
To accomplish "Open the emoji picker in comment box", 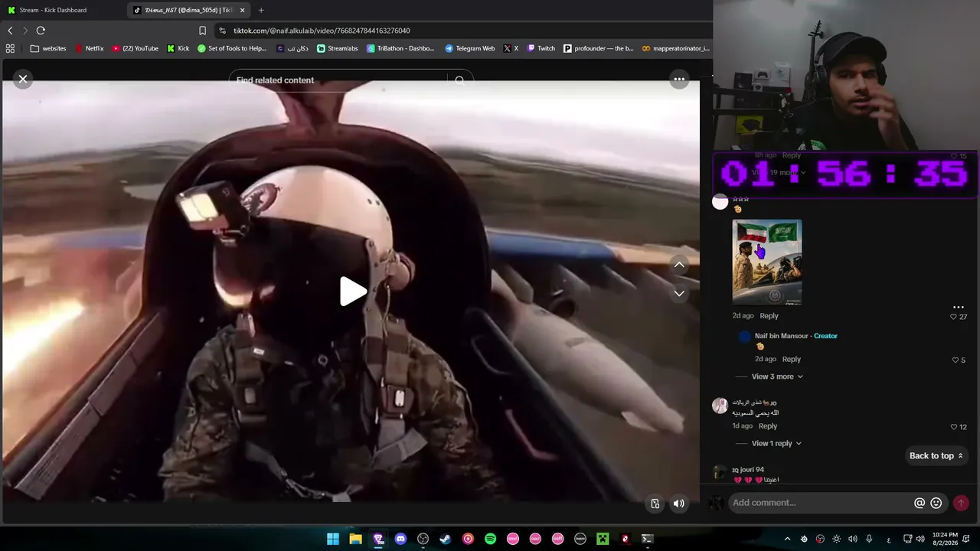I will [x=936, y=503].
